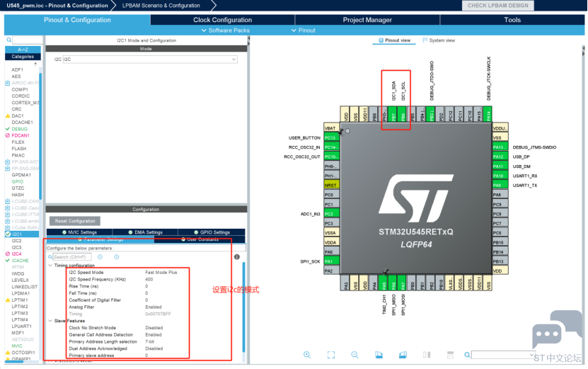Open the Clock Configuration tab
The width and height of the screenshot is (588, 369).
click(x=222, y=20)
